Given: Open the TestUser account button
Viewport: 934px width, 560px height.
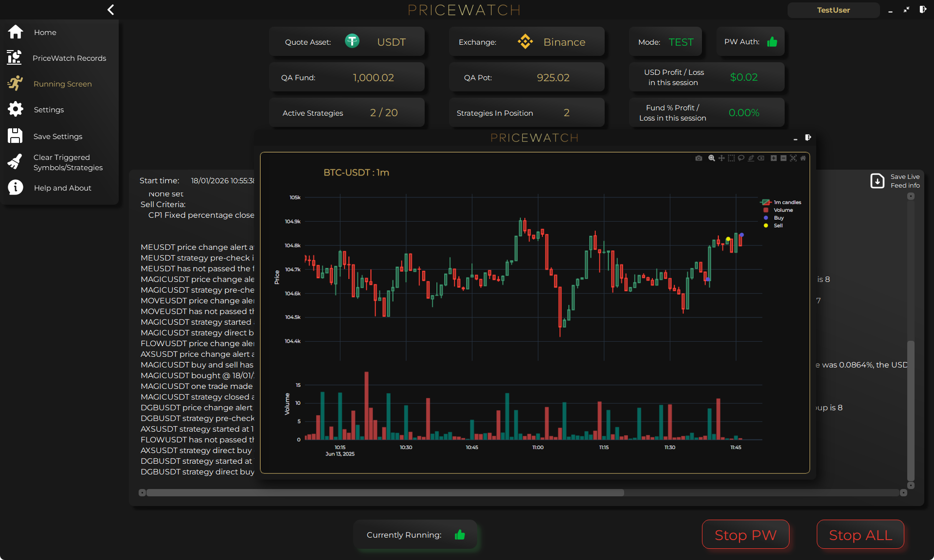Looking at the screenshot, I should pos(833,10).
